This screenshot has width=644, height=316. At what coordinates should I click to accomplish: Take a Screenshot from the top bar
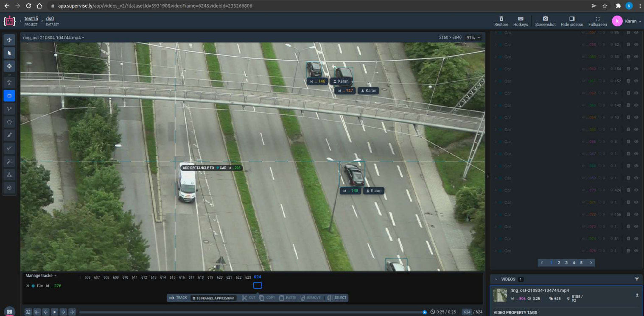[x=545, y=21]
